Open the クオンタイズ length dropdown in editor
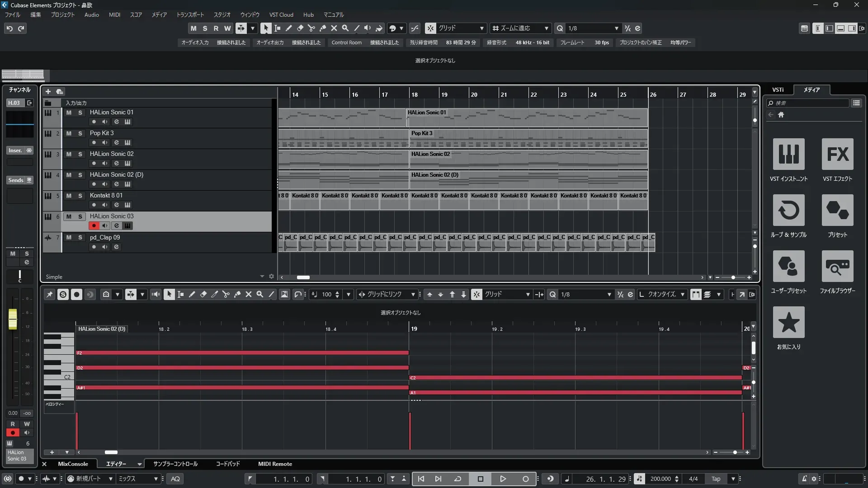The image size is (868, 488). 682,294
